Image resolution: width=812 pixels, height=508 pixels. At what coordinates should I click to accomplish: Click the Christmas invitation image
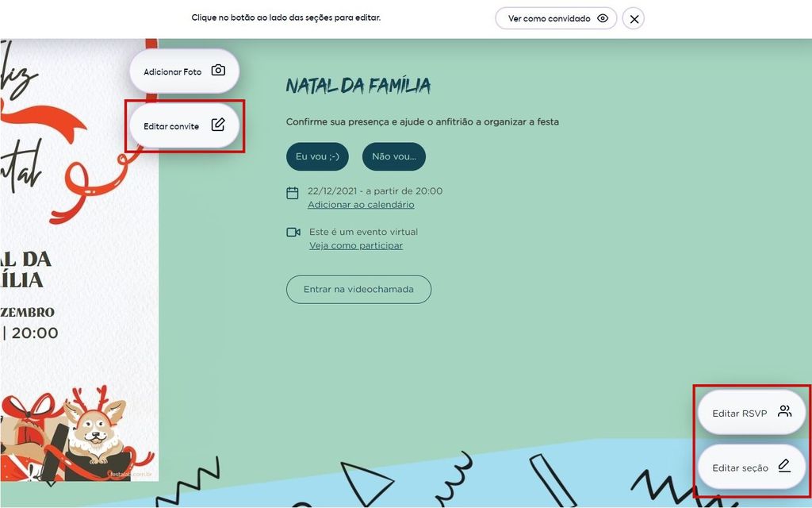point(79,260)
